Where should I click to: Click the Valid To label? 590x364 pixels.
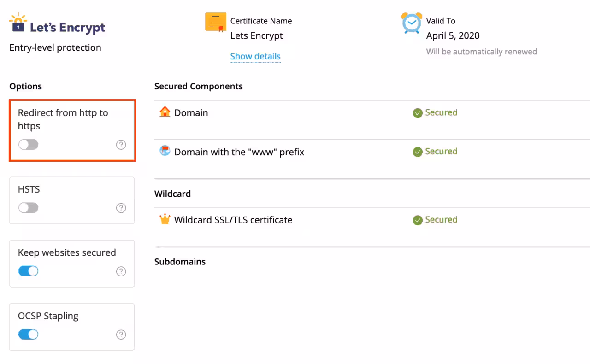441,21
